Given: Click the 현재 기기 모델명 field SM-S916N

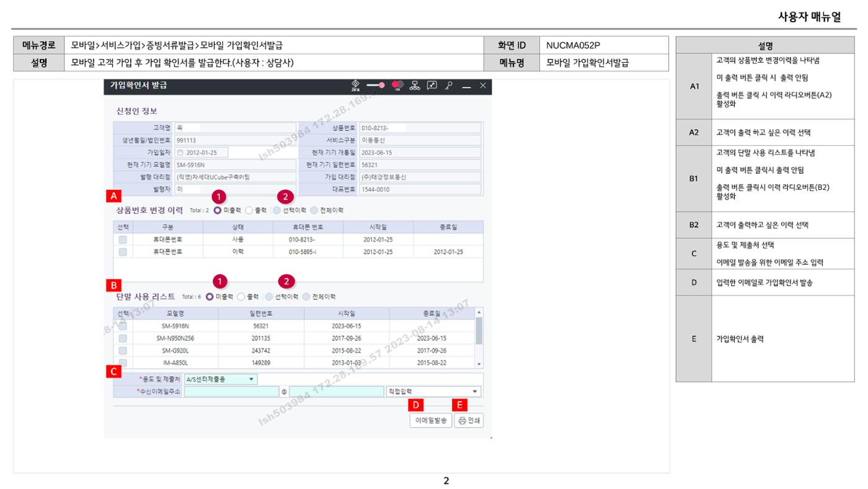Looking at the screenshot, I should click(x=236, y=165).
